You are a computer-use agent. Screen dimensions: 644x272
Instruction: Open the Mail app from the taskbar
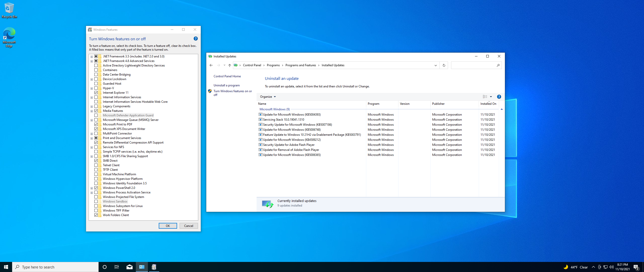(x=129, y=267)
